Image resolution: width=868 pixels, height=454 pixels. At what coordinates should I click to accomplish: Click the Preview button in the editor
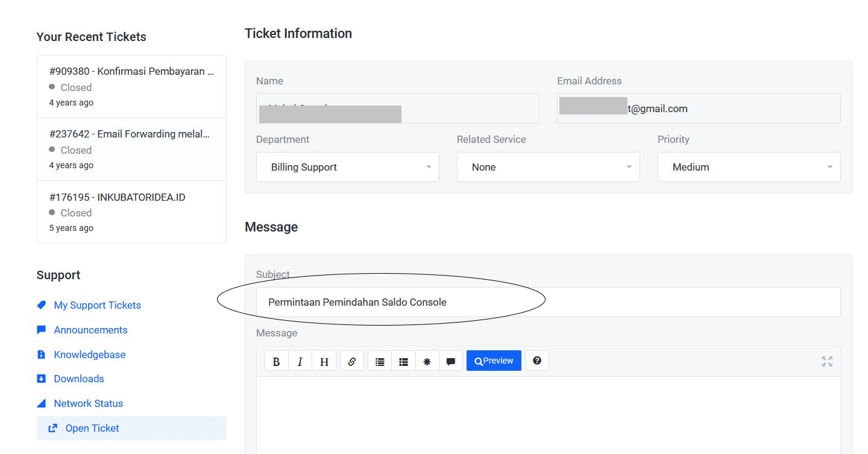coord(494,360)
